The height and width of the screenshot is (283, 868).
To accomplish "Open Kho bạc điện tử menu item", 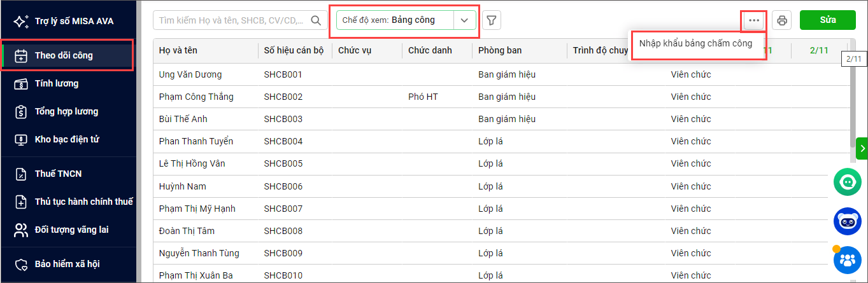I will click(x=67, y=139).
